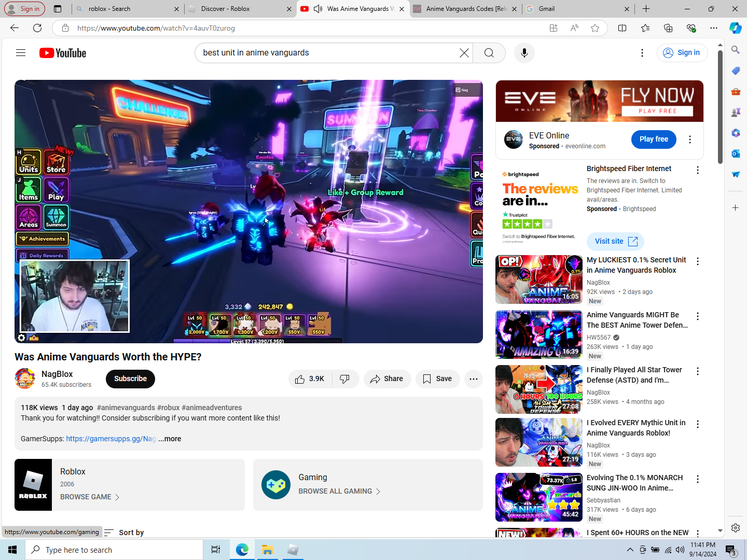The height and width of the screenshot is (560, 747).
Task: Go to YouTube home via the logo
Action: [x=63, y=53]
